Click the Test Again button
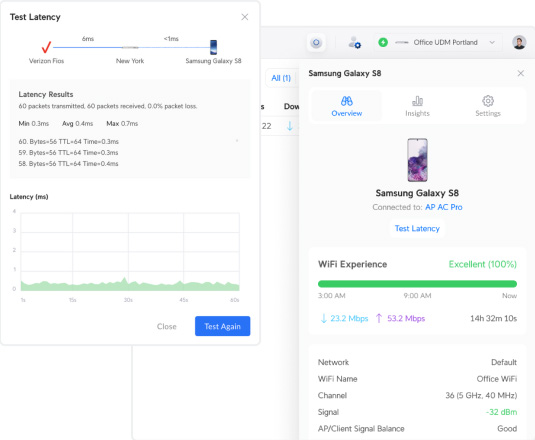Viewport: 535px width, 440px height. pos(222,326)
